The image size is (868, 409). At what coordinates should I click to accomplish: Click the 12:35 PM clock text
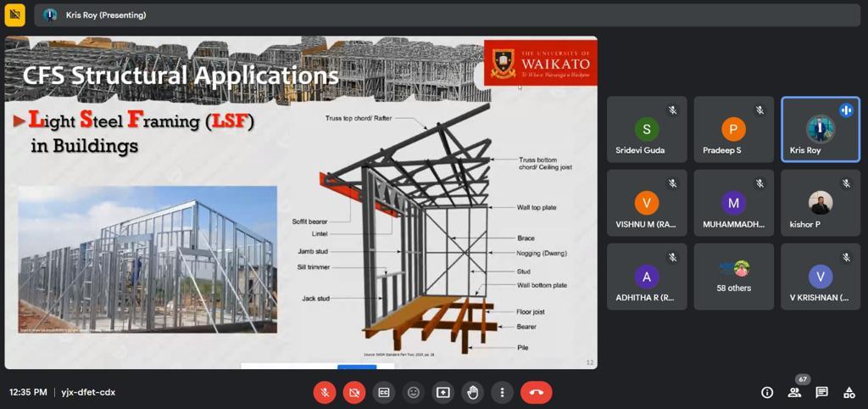click(x=28, y=392)
